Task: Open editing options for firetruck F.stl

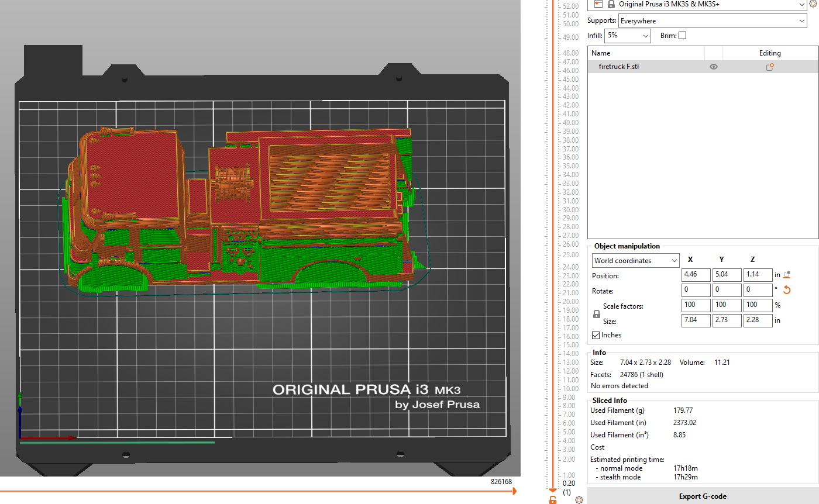Action: click(x=770, y=67)
